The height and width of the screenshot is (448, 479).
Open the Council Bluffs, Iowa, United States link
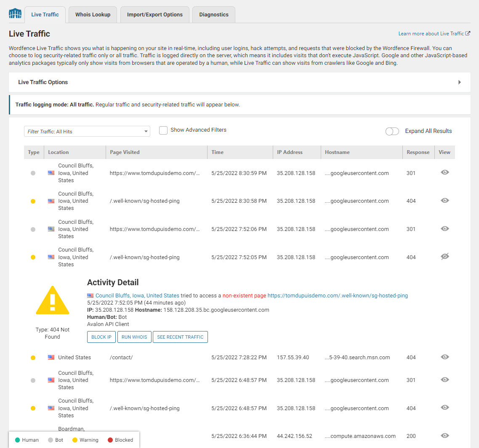tap(138, 296)
